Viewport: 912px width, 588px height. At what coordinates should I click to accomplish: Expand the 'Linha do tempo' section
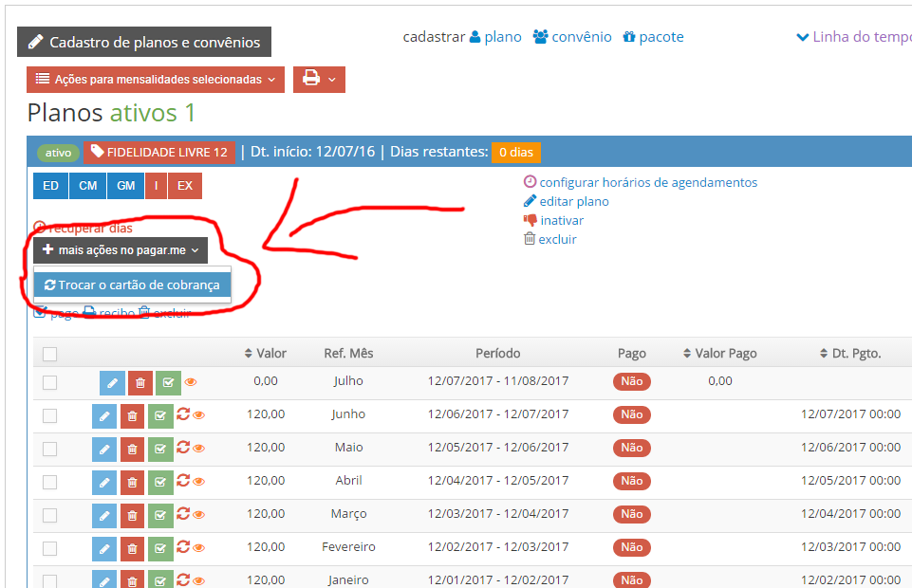(x=852, y=37)
